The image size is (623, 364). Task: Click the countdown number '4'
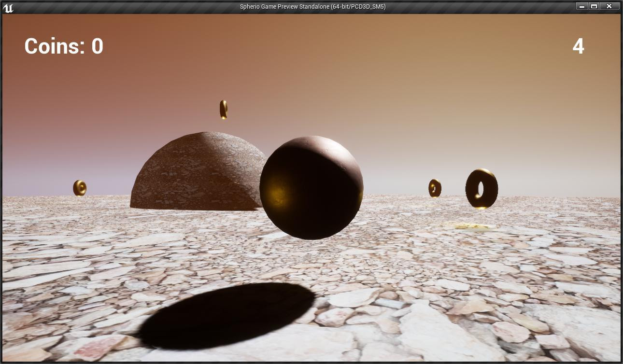[578, 46]
